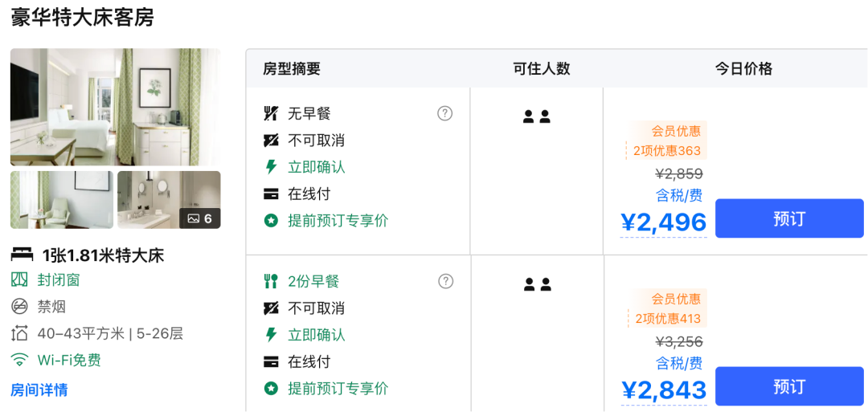Click the 2份早餐 green cutlery icon
Viewport: 868px width, 412px height.
pos(271,281)
